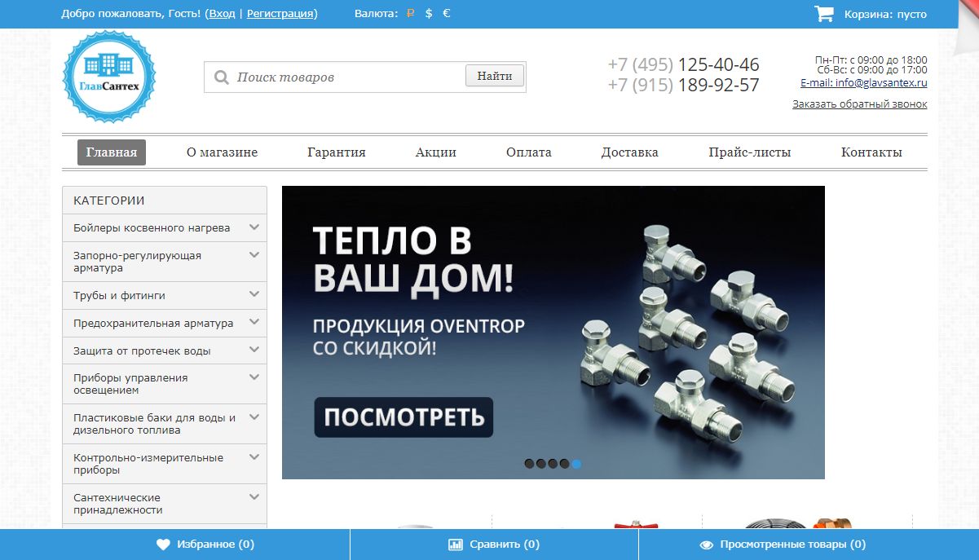Open Защита от протечек воды category
This screenshot has width=979, height=560.
pyautogui.click(x=142, y=351)
